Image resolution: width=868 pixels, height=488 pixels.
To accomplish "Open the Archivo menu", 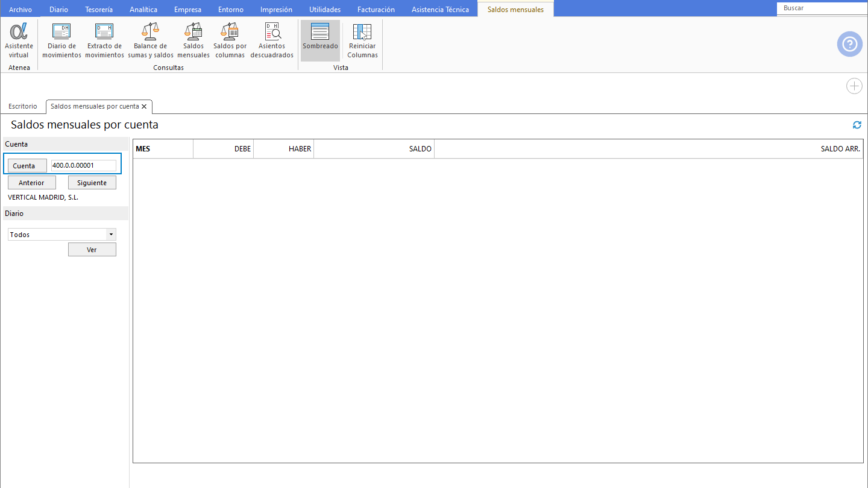I will click(20, 9).
